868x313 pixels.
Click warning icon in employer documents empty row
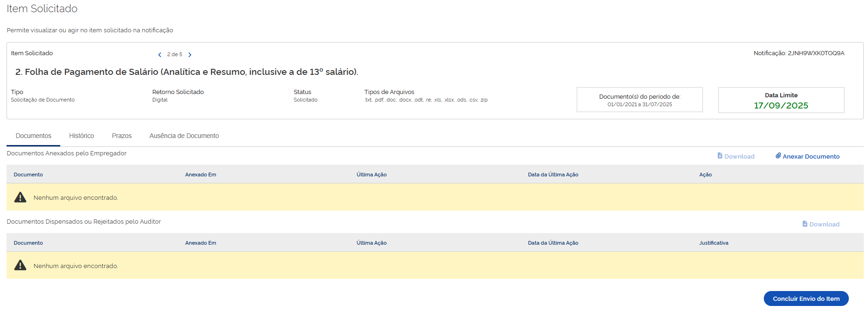pyautogui.click(x=20, y=197)
